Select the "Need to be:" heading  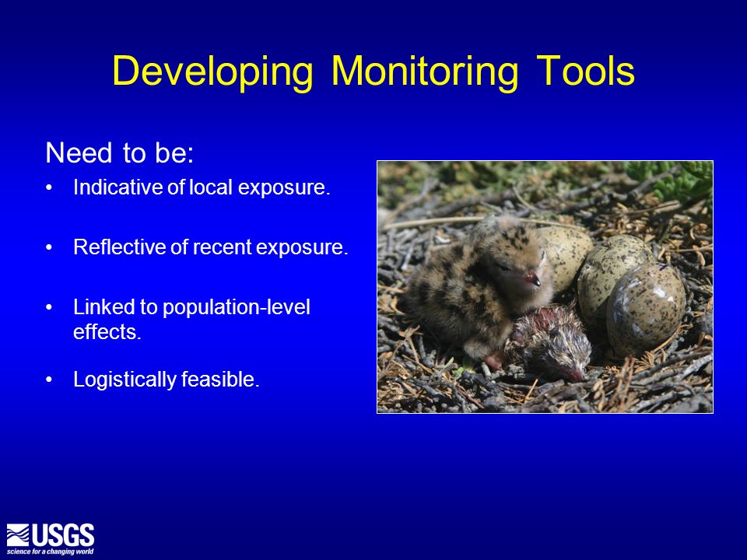pyautogui.click(x=120, y=153)
